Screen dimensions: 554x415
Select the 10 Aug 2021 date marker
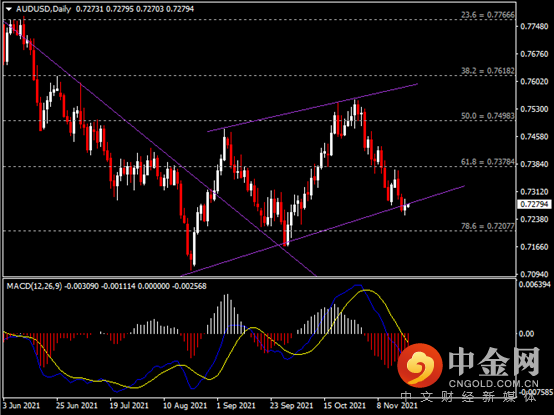pos(185,405)
